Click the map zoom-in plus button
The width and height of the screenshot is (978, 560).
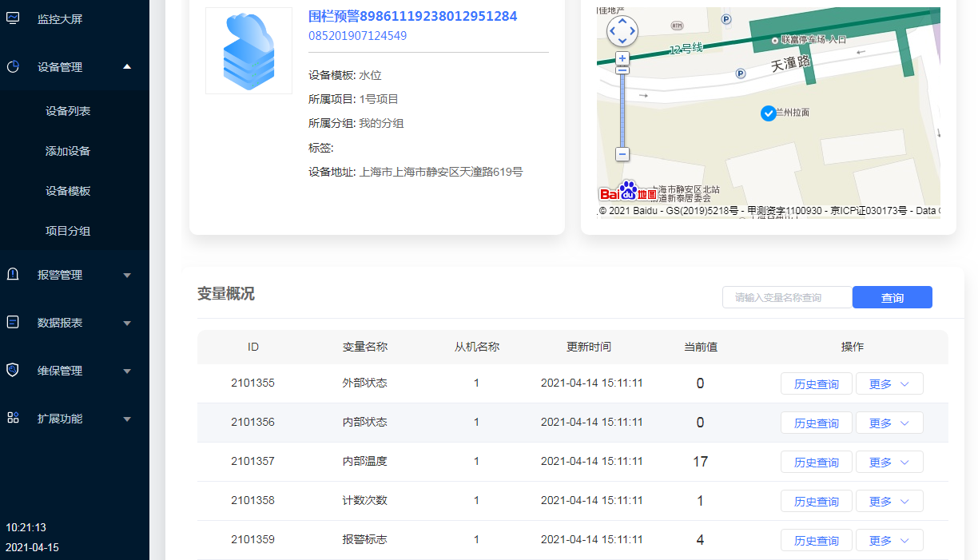pyautogui.click(x=622, y=58)
